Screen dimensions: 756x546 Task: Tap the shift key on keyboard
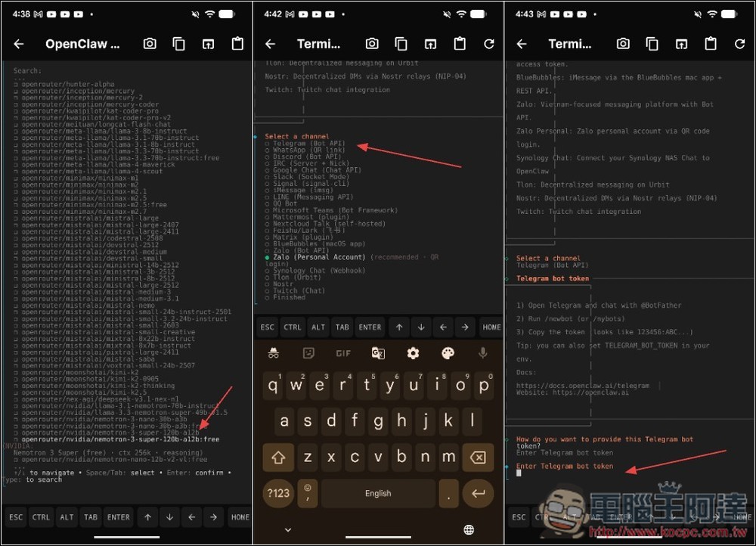pyautogui.click(x=278, y=458)
